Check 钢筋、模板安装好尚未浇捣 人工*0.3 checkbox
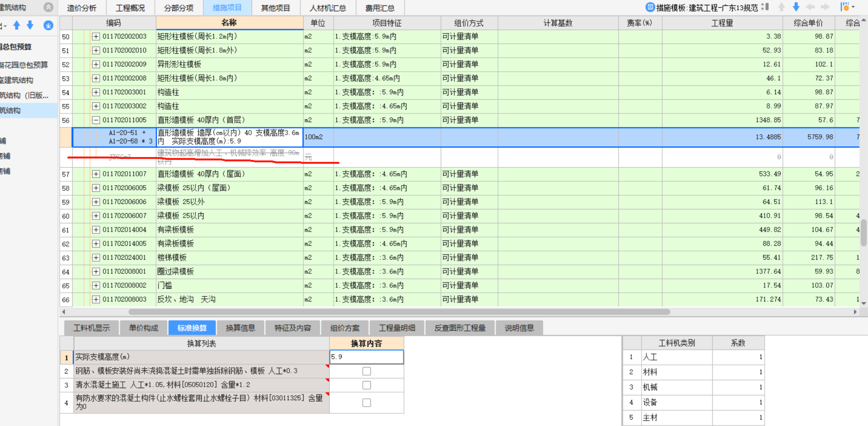 tap(367, 371)
